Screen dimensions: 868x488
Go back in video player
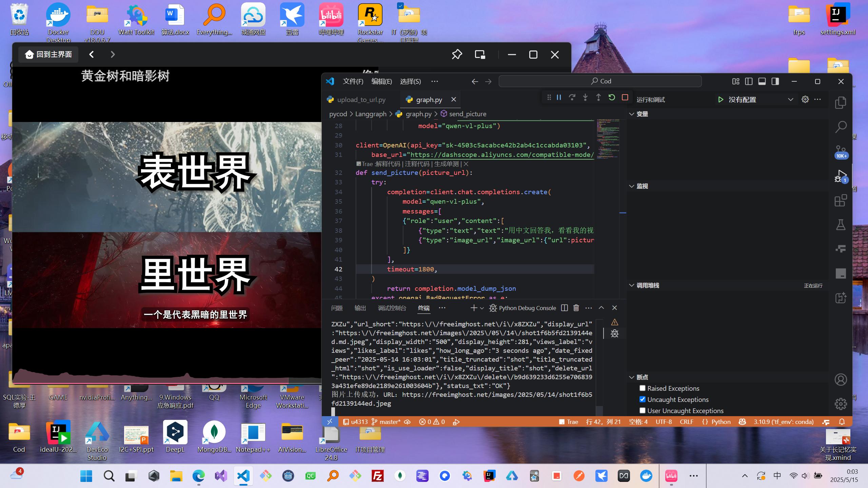point(91,54)
